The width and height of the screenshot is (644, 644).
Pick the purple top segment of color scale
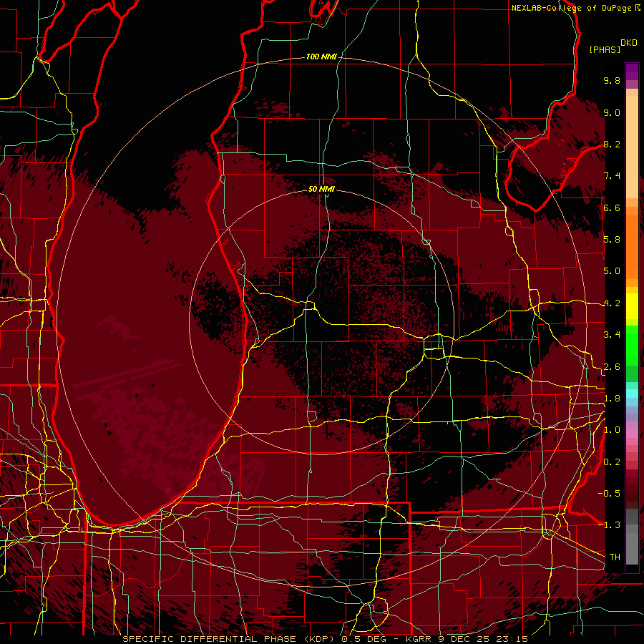pos(632,72)
